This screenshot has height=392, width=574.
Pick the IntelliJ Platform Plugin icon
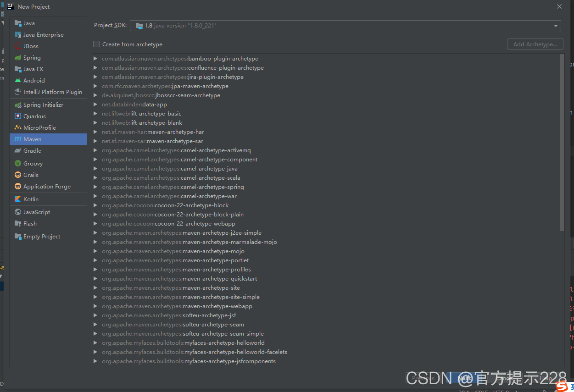pos(18,92)
